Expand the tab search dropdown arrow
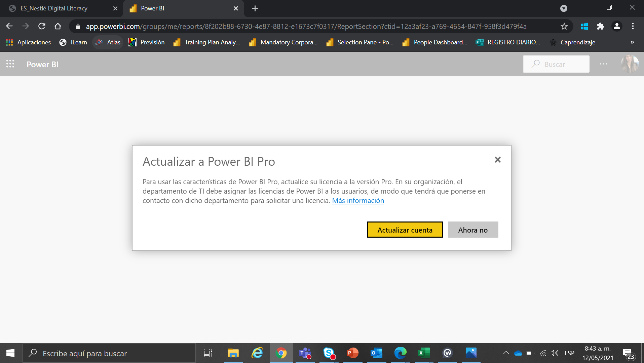This screenshot has height=363, width=644. tap(564, 8)
